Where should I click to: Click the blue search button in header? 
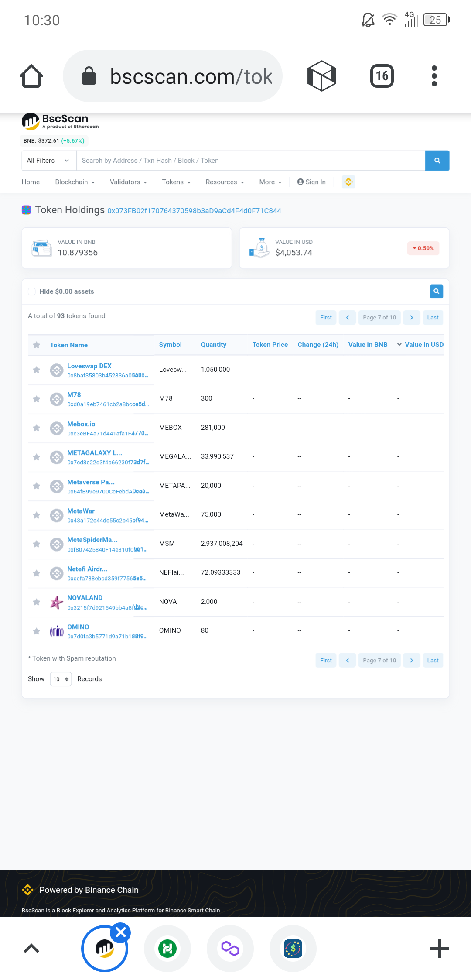click(x=437, y=161)
